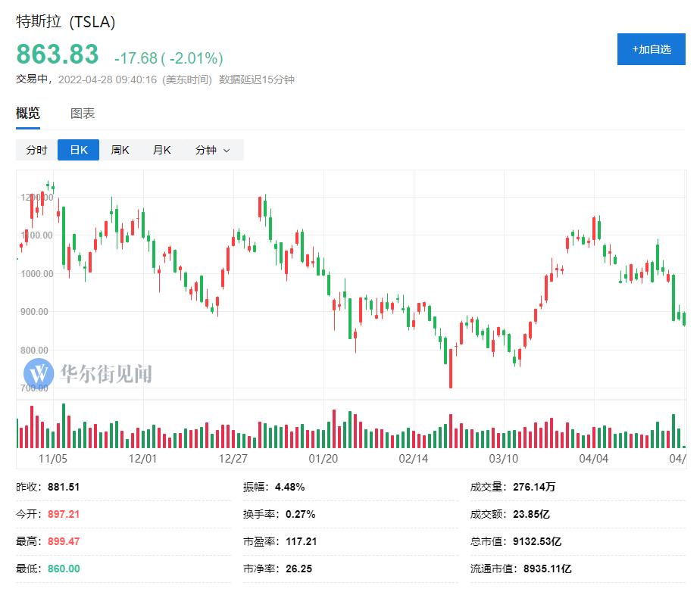Click the +加自选 button
This screenshot has height=592, width=700.
click(x=651, y=48)
